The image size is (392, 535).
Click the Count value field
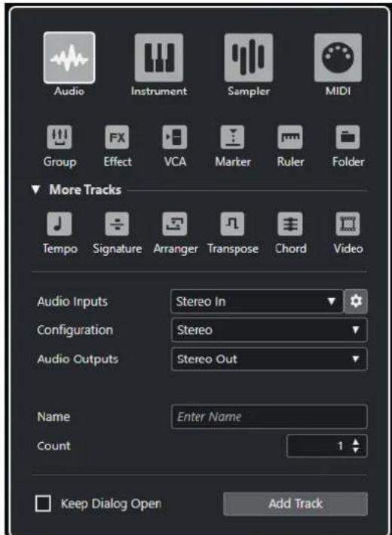(x=327, y=446)
